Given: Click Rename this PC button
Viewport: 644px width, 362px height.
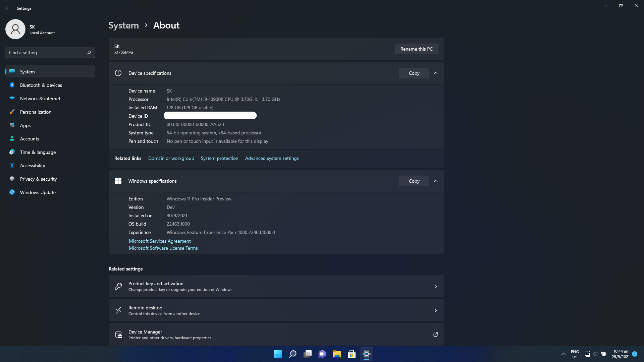Looking at the screenshot, I should tap(416, 49).
